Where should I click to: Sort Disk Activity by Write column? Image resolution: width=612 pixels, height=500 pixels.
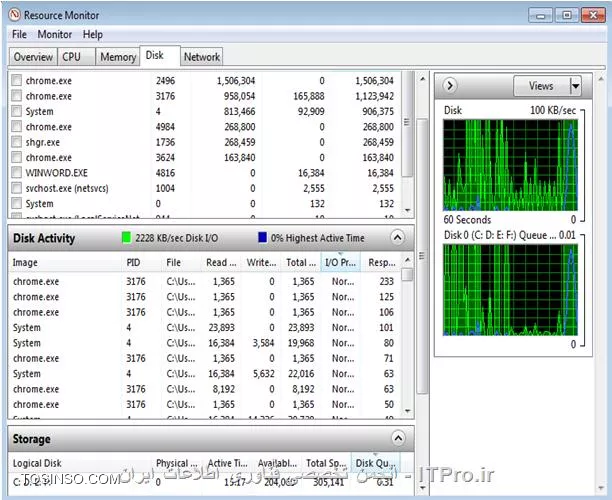coord(262,262)
